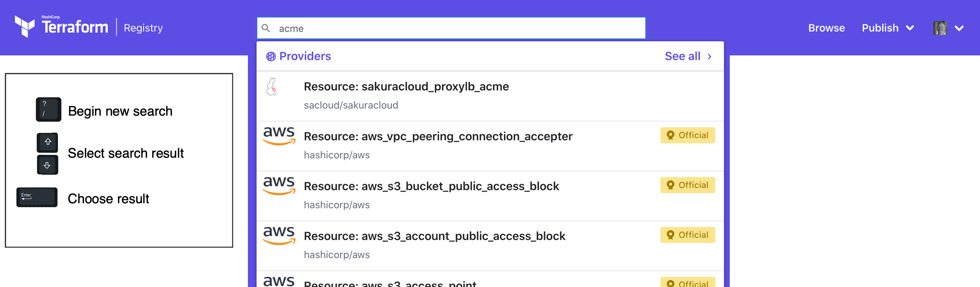Click Official badge on aws_vpc_peering_connection_accepter
The image size is (980, 287).
[688, 135]
